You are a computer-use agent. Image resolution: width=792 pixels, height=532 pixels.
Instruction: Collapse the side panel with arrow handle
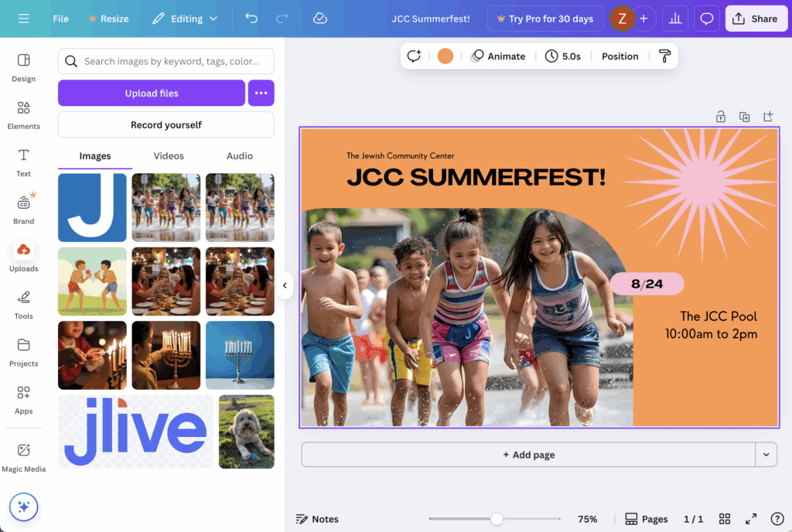(x=285, y=285)
